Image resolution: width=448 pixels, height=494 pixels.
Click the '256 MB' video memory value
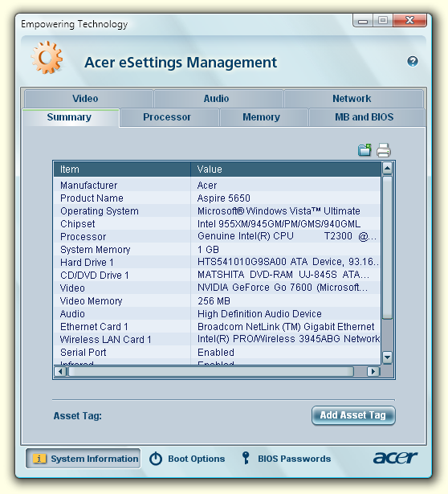click(214, 301)
